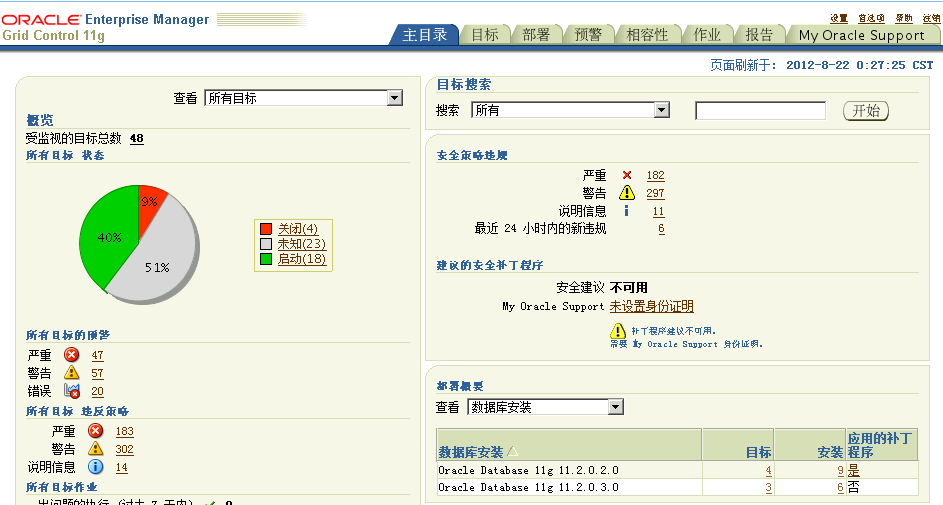Switch to the 报告 tab

759,35
